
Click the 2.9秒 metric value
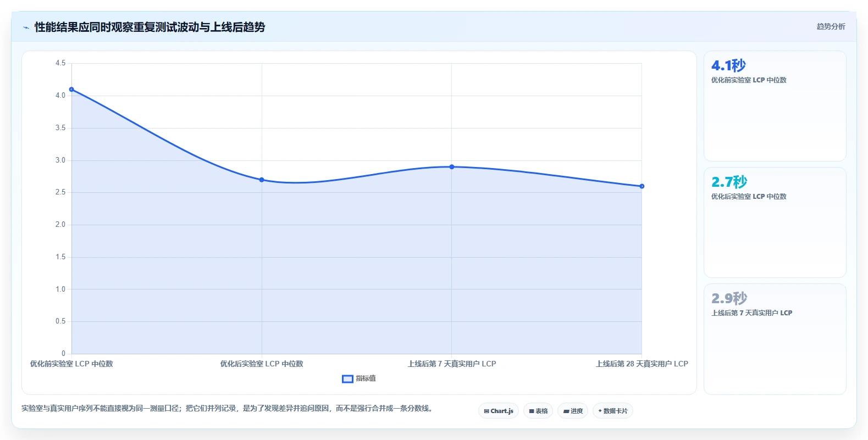point(729,299)
